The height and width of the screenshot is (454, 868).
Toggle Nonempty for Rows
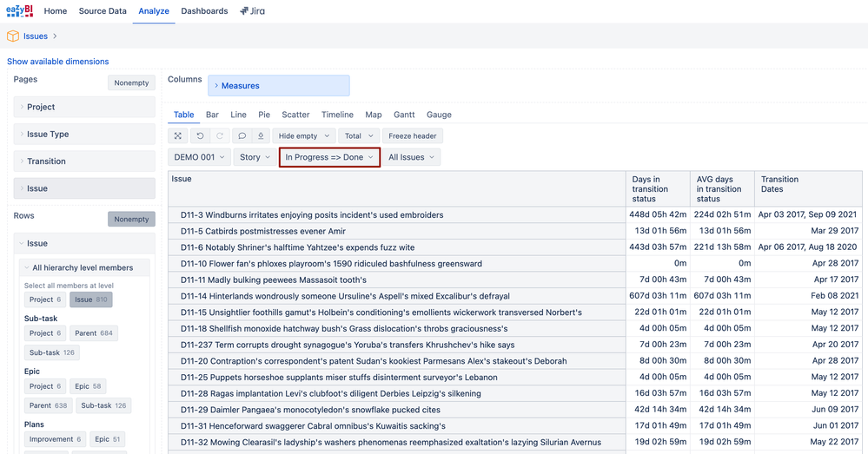pyautogui.click(x=131, y=220)
